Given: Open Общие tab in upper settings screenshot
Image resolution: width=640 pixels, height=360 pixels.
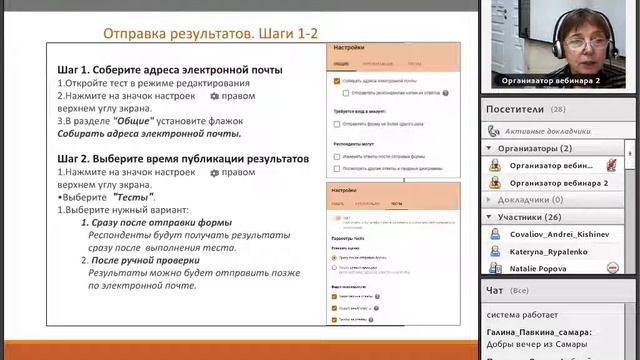Looking at the screenshot, I should (x=341, y=64).
